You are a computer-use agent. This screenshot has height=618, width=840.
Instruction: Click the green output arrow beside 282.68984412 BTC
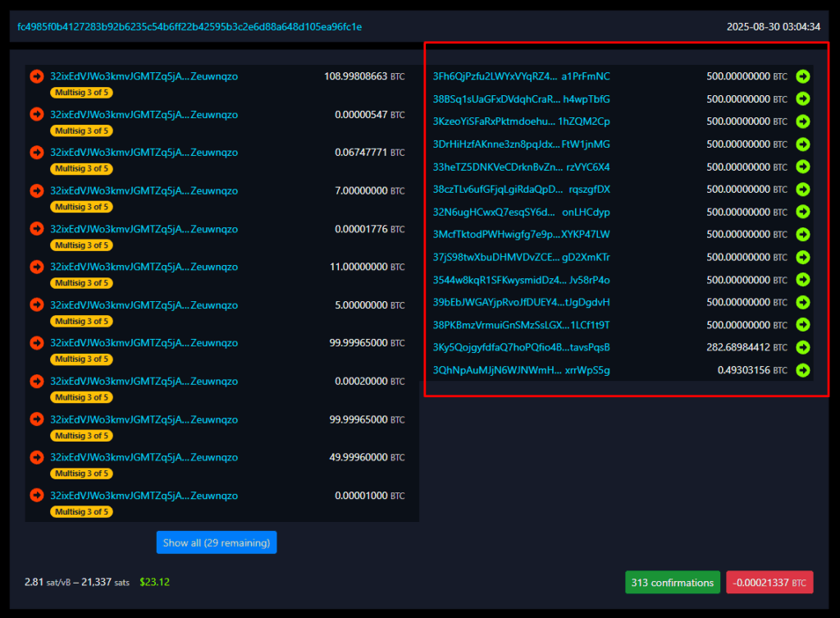point(802,347)
